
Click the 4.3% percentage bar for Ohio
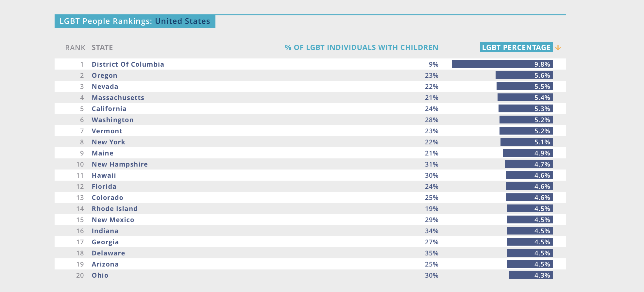tap(531, 275)
